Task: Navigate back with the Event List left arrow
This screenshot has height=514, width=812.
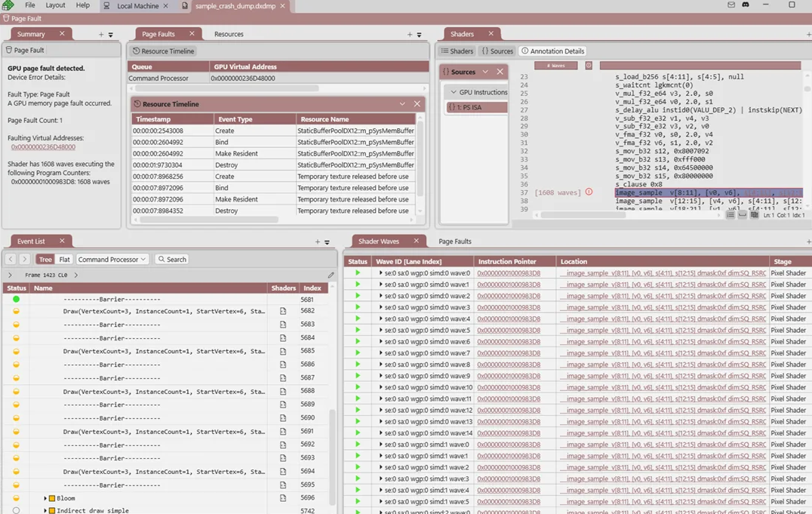Action: tap(11, 259)
